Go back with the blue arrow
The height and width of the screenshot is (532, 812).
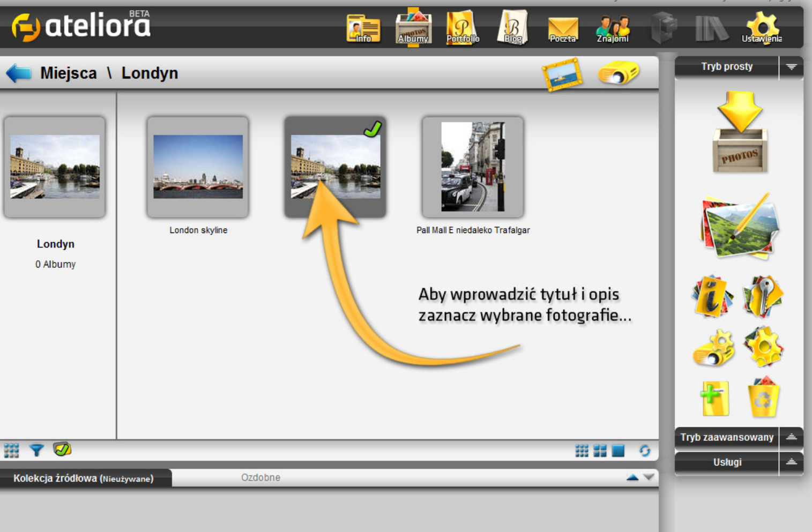tap(19, 73)
